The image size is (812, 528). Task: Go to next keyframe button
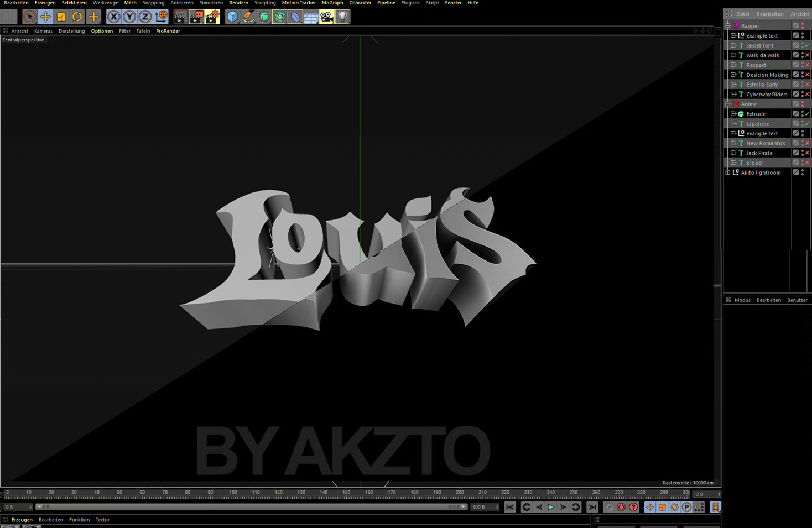(x=576, y=507)
